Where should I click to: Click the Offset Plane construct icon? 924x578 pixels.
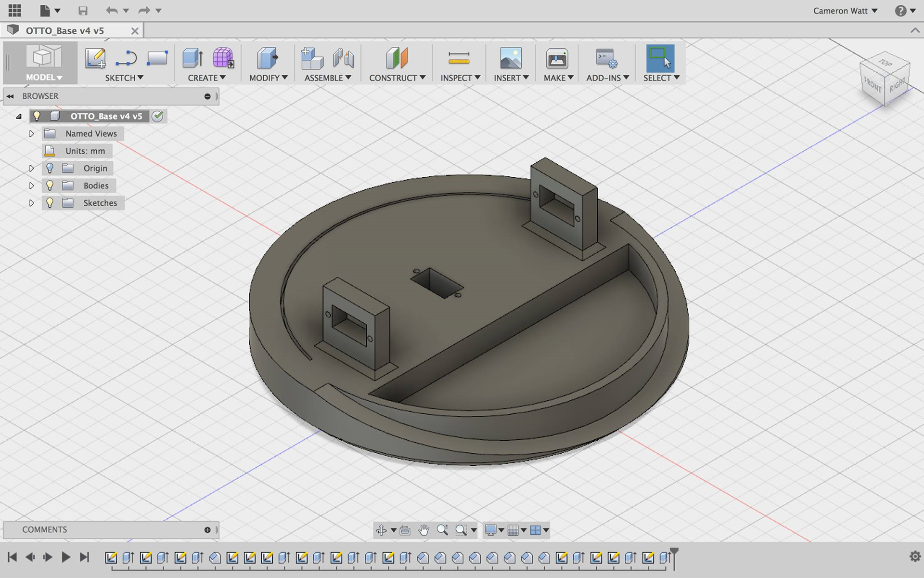[x=397, y=58]
